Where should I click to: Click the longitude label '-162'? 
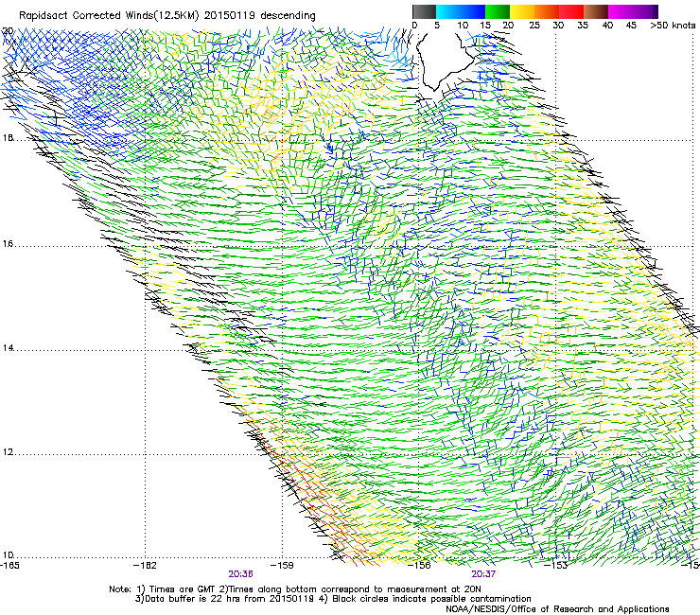coord(145,566)
